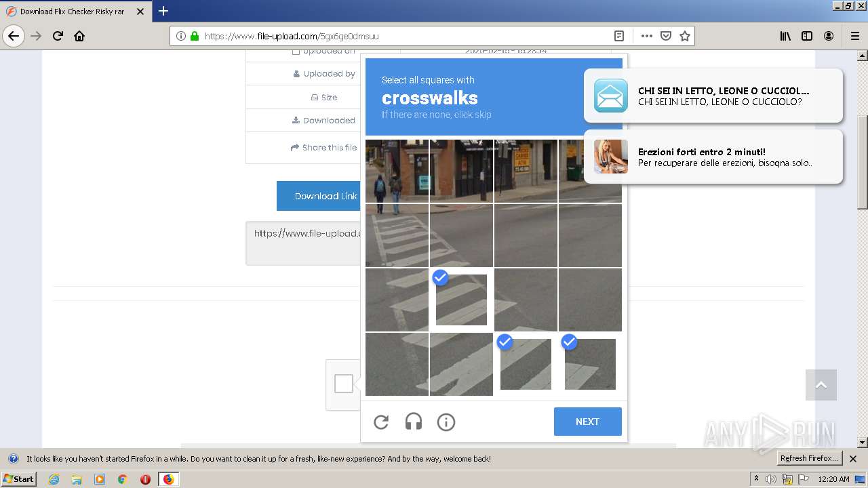868x488 pixels.
Task: Show the sidebars panel
Action: [807, 36]
